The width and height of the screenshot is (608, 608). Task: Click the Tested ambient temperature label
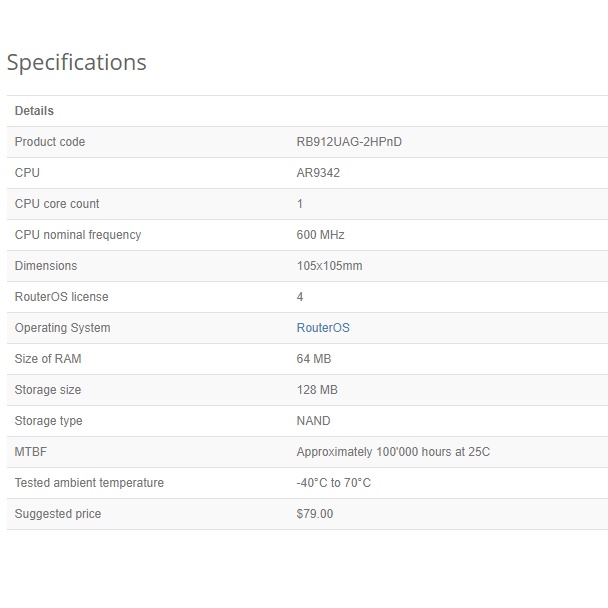89,483
